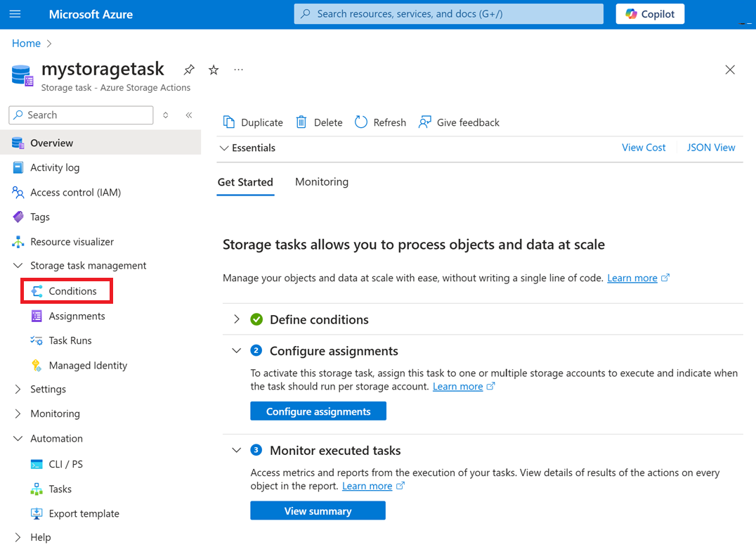This screenshot has width=756, height=552.
Task: Open JSON View link
Action: pos(710,148)
